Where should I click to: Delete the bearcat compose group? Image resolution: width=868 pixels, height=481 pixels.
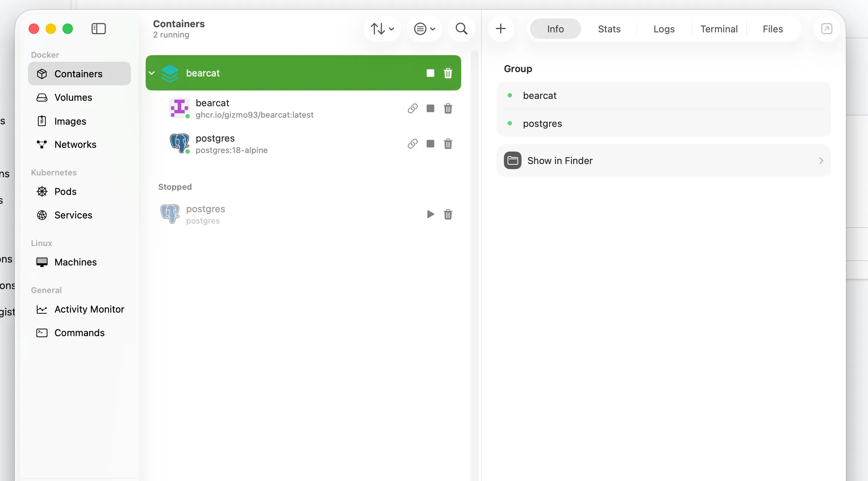click(x=448, y=73)
